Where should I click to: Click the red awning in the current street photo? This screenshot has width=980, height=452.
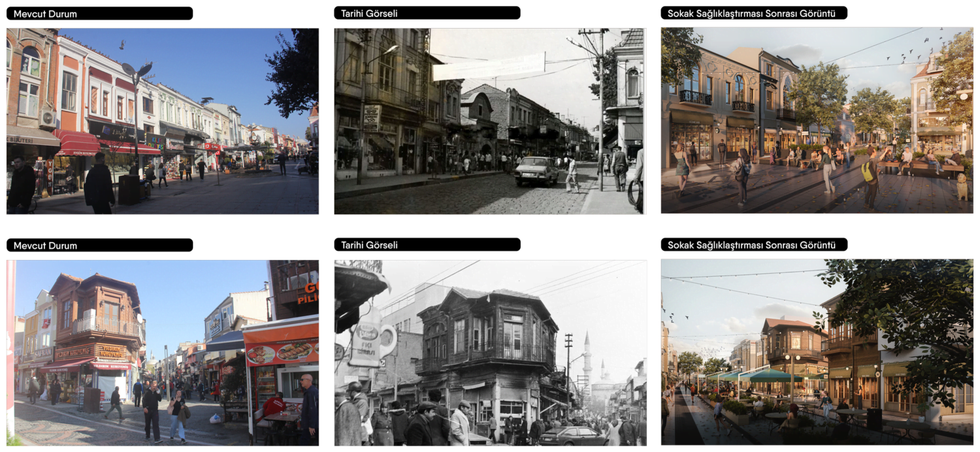(77, 142)
